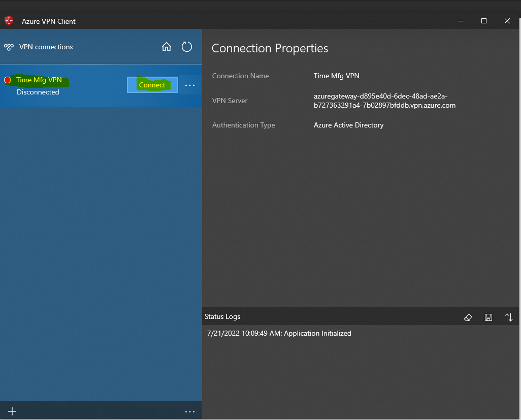Open the bottom bar ellipsis menu
Viewport: 521px width, 420px height.
coord(190,412)
